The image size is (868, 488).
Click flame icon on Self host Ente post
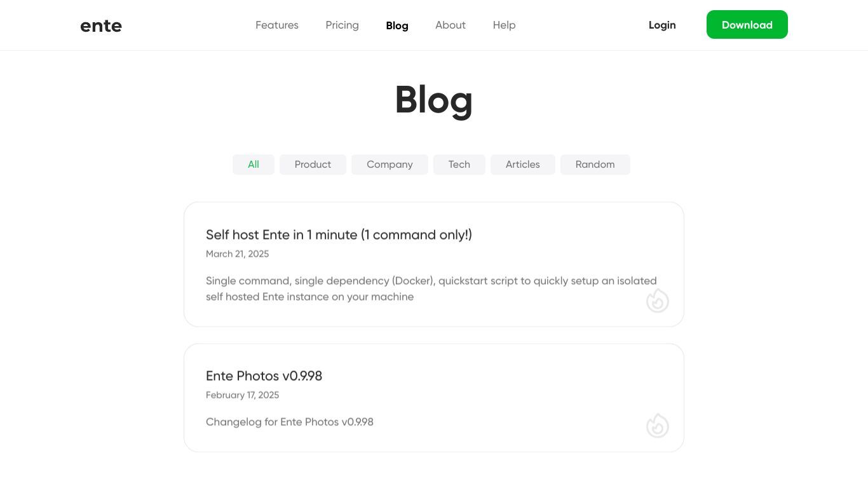click(658, 301)
